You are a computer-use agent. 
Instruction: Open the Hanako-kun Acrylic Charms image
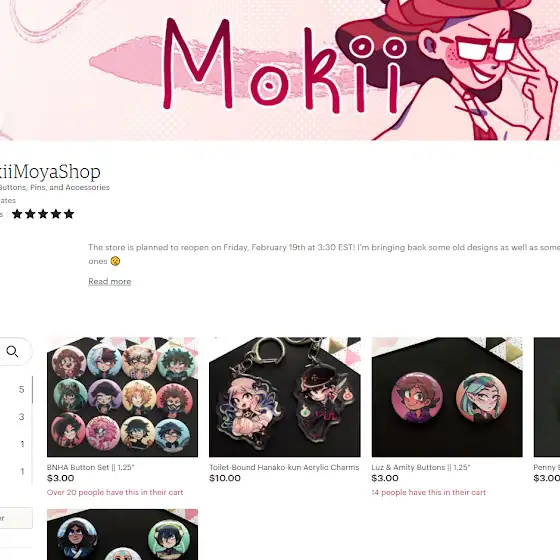[285, 397]
